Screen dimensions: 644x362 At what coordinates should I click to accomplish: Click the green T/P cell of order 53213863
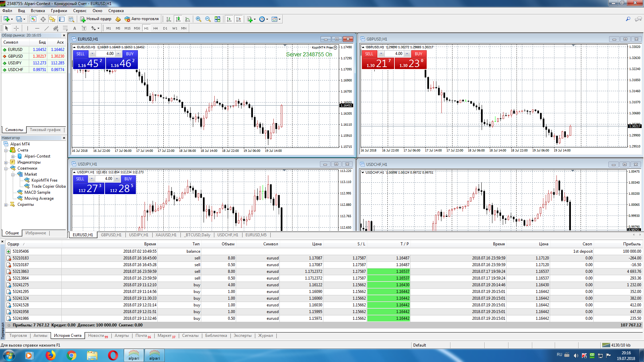tap(389, 271)
